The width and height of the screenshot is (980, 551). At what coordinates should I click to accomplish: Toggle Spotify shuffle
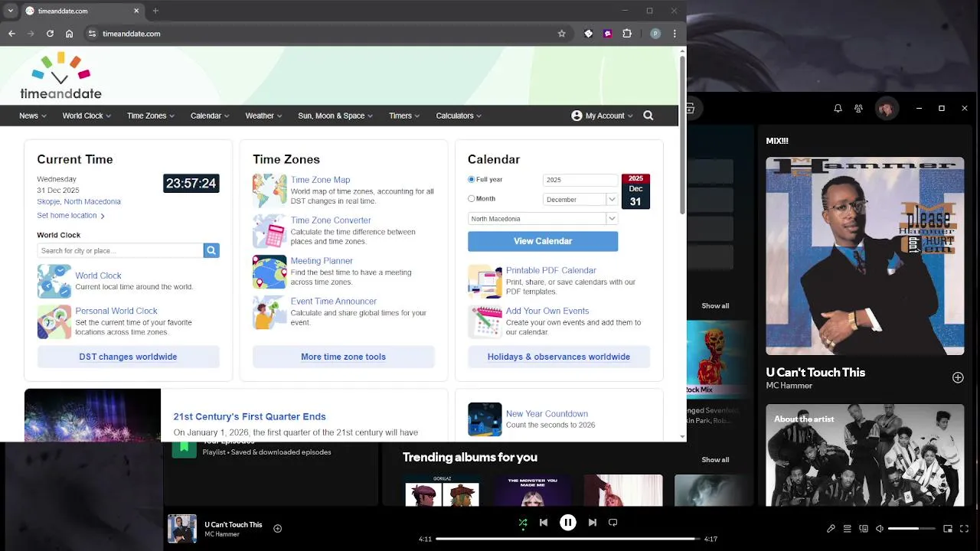click(523, 523)
